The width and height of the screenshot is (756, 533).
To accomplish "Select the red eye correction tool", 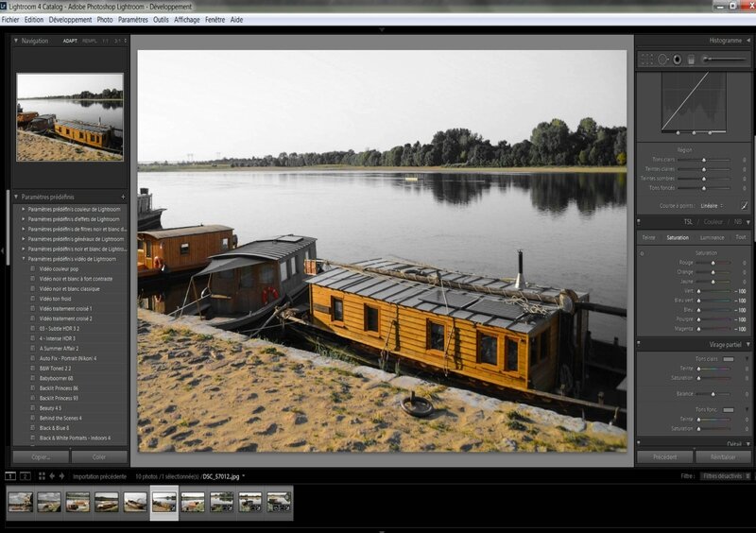I will [678, 60].
